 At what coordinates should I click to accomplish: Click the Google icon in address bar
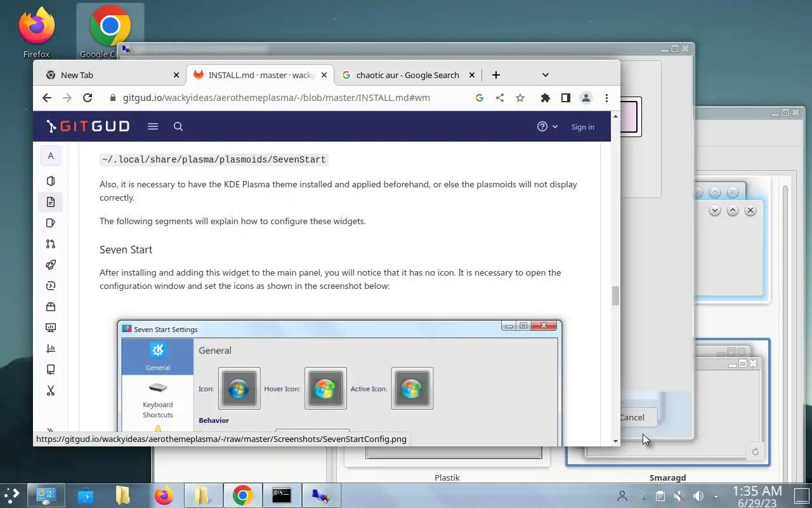480,98
